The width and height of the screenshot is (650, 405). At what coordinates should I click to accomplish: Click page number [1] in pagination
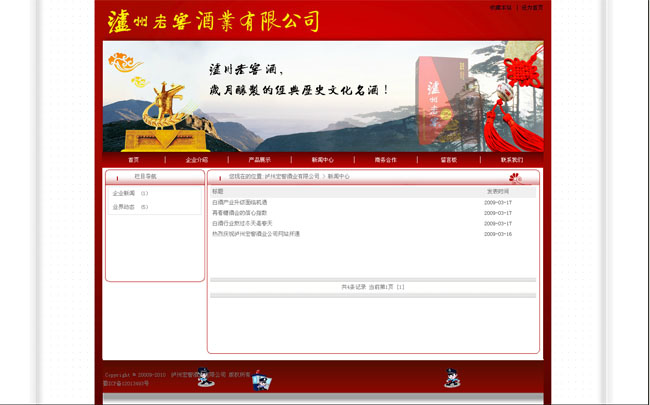pyautogui.click(x=400, y=287)
